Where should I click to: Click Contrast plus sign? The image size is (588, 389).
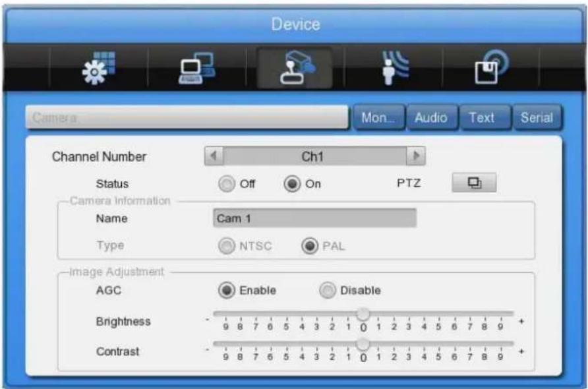point(521,351)
